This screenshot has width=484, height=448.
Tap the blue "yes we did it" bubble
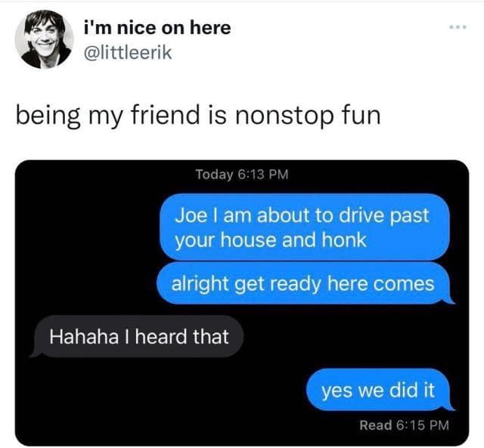pos(380,390)
